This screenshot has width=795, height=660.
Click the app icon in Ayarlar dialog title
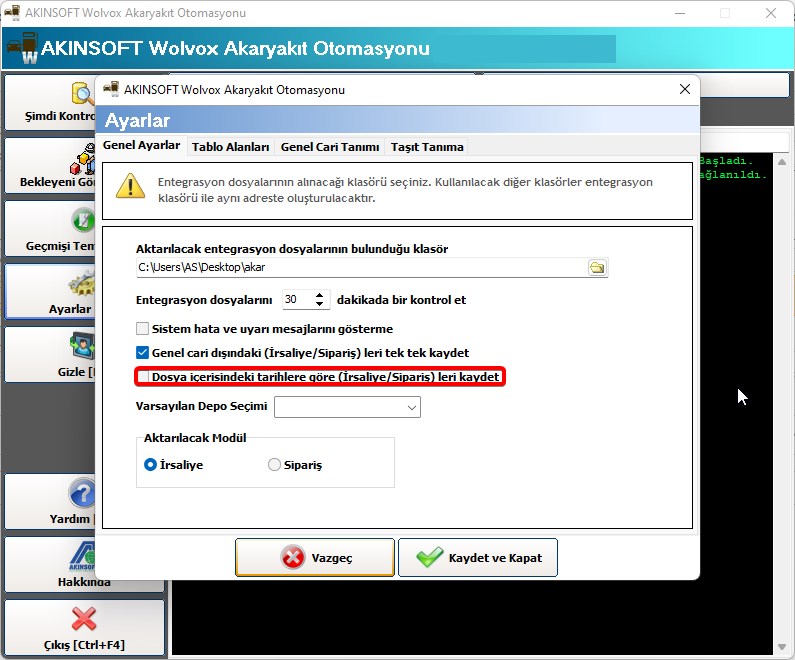click(x=111, y=89)
